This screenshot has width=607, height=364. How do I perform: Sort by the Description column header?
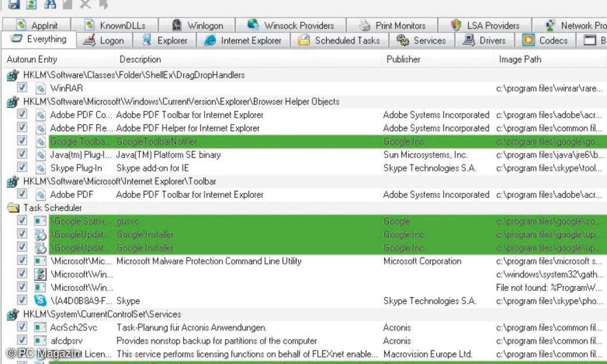(x=248, y=60)
